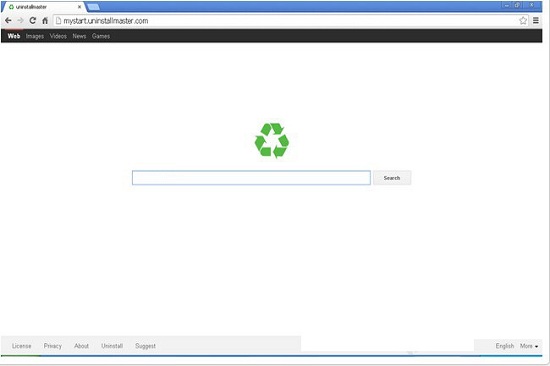
Task: Switch to the Images search tab
Action: [x=35, y=36]
